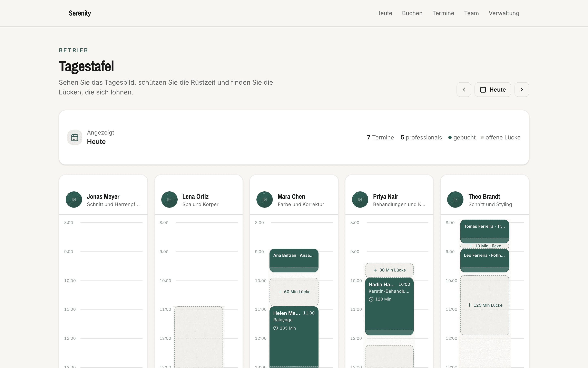The image size is (588, 368).
Task: Click Spa und Körper under Lena Ortiz
Action: click(200, 204)
